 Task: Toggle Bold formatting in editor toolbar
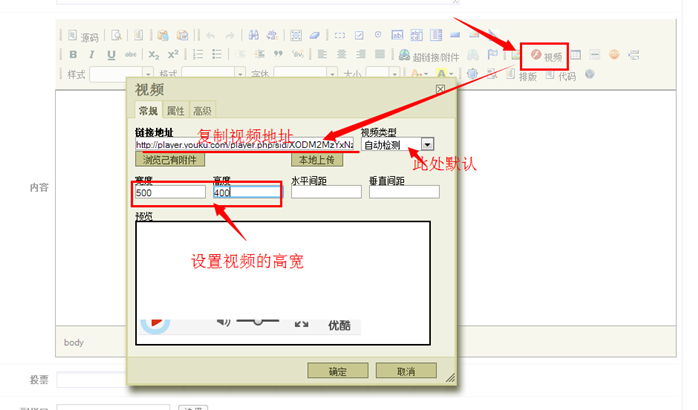(x=73, y=55)
